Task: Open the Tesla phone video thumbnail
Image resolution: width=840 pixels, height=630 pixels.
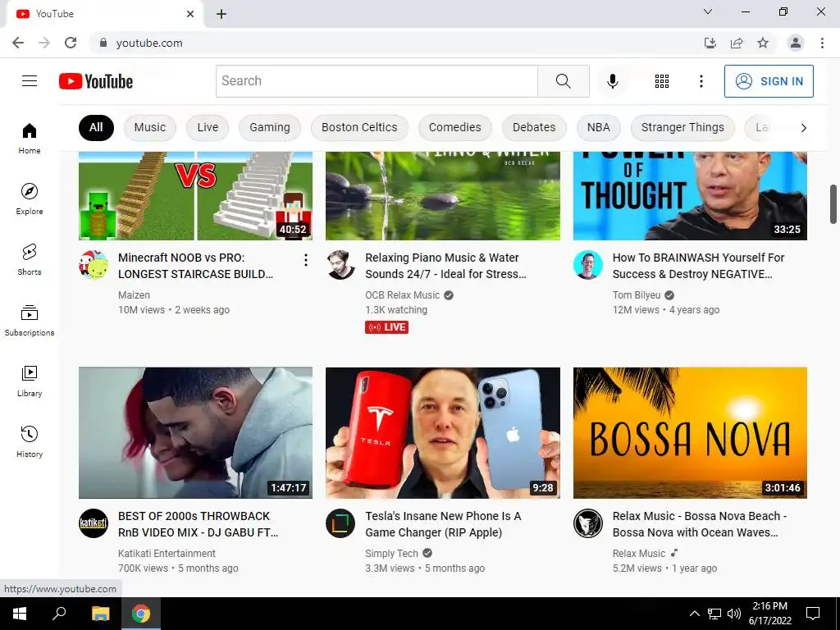Action: tap(443, 433)
